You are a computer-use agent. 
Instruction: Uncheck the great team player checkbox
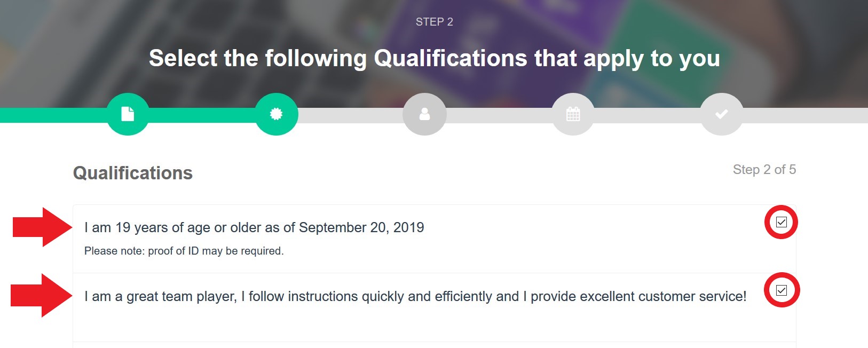tap(781, 290)
